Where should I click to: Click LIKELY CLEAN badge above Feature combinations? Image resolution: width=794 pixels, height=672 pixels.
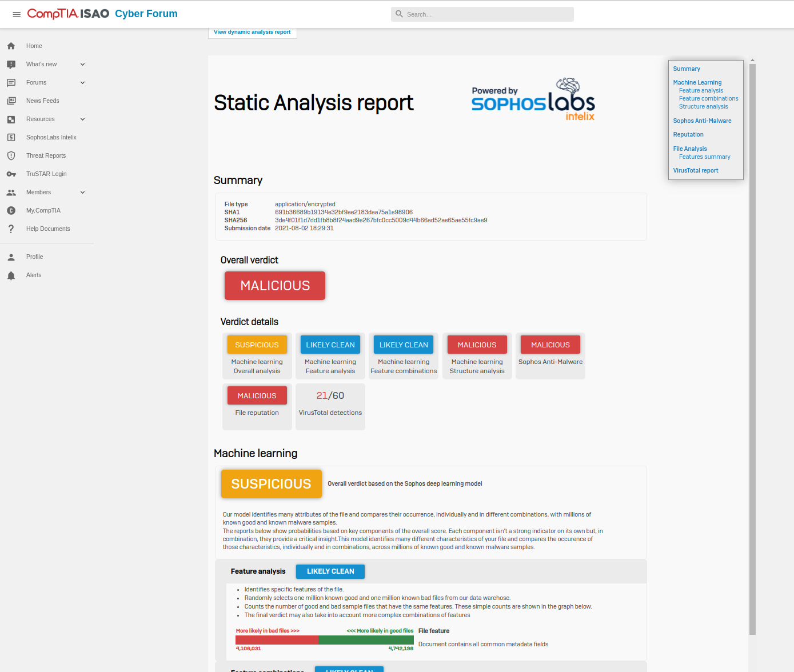[x=404, y=345]
